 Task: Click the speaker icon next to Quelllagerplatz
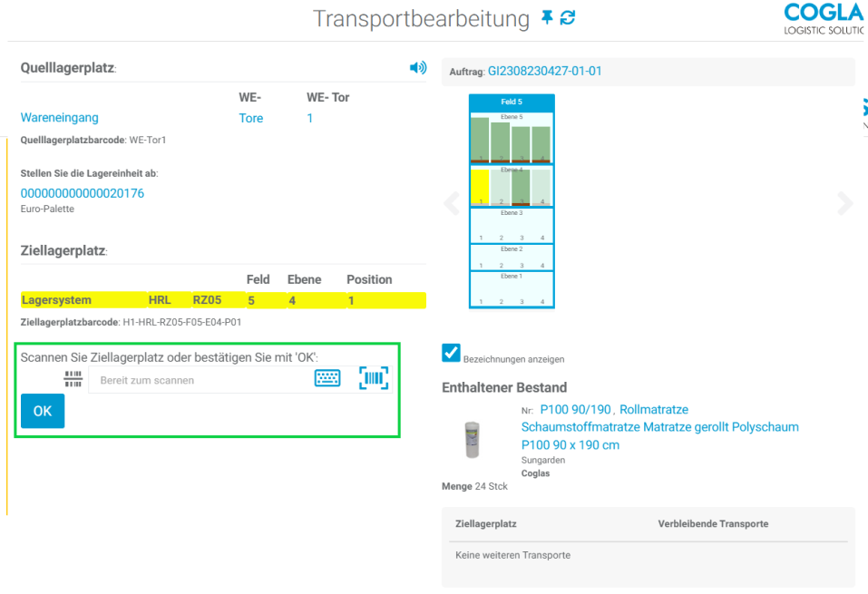tap(418, 68)
